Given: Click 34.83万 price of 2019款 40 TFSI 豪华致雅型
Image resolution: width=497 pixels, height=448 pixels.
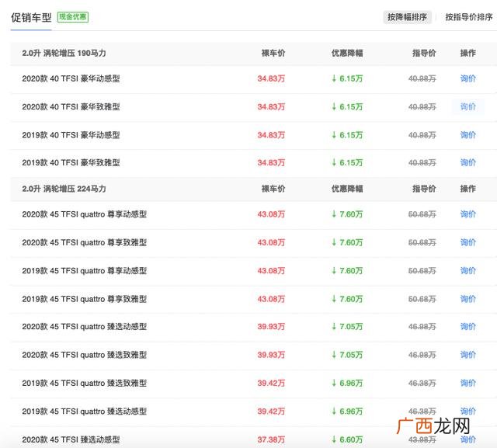Looking at the screenshot, I should [x=271, y=162].
